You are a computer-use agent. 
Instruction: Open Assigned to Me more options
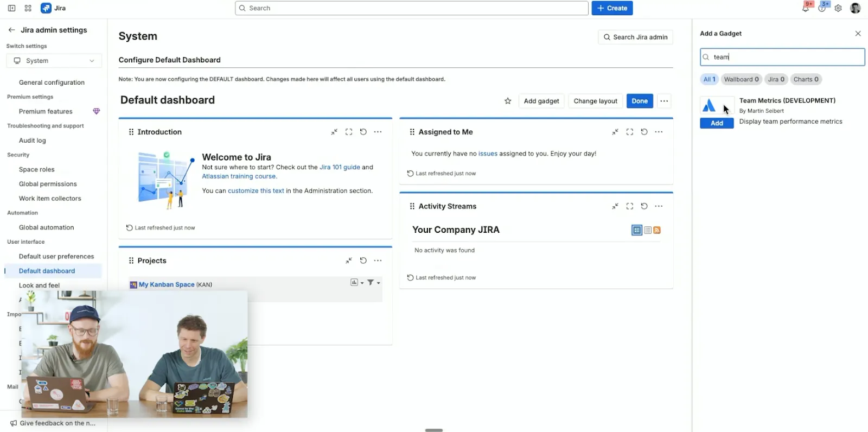pyautogui.click(x=659, y=132)
